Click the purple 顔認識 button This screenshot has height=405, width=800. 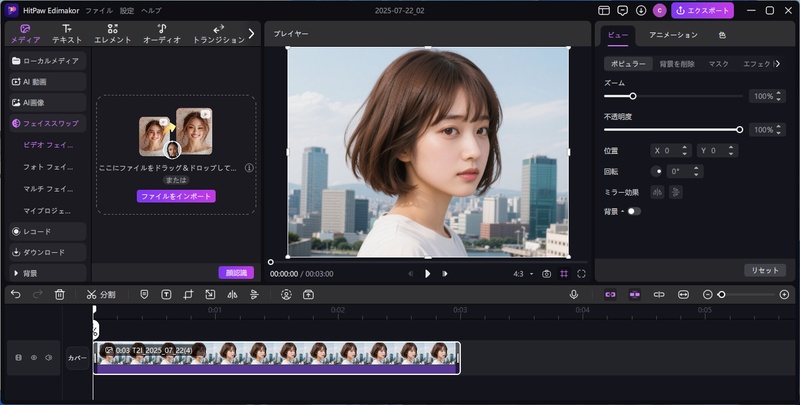point(236,272)
